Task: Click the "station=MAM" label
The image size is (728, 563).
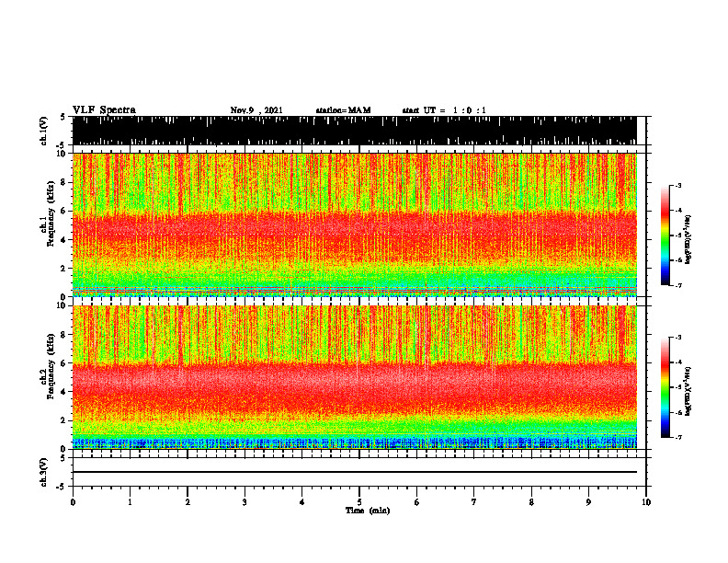Action: pos(343,110)
